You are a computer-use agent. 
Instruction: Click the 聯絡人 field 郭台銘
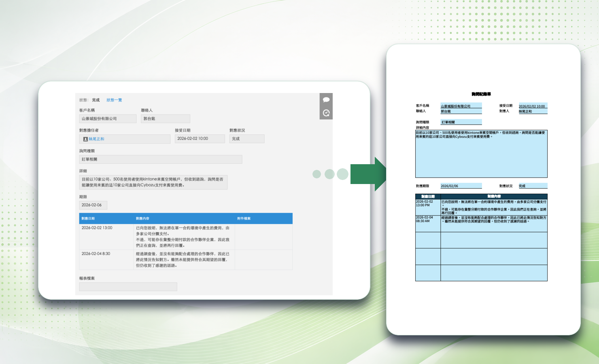[x=166, y=119]
